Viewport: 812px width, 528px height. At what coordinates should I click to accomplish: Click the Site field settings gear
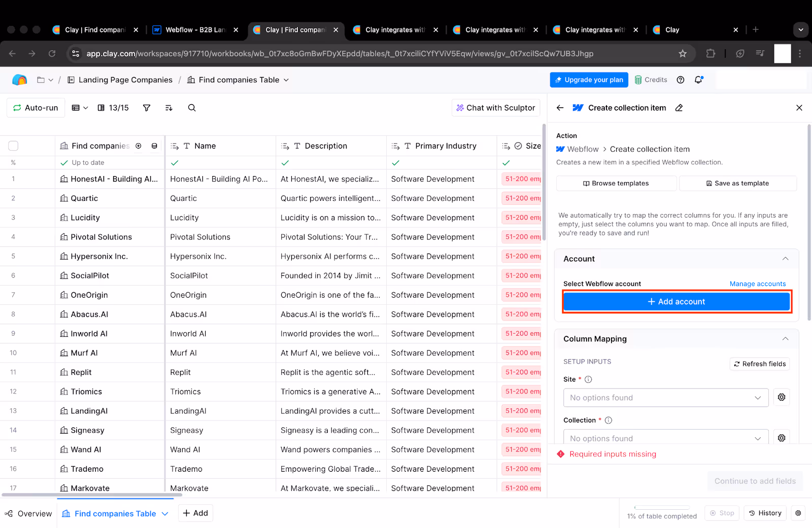click(x=782, y=397)
